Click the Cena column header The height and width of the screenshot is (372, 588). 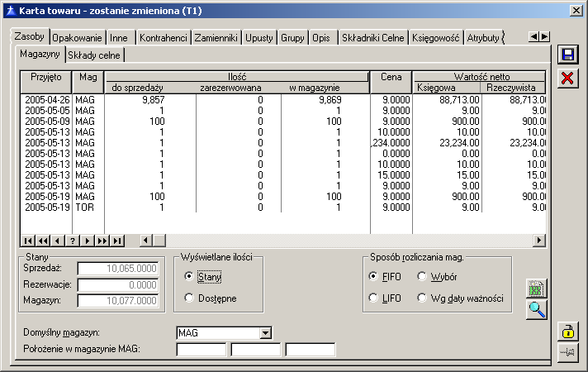pyautogui.click(x=391, y=82)
